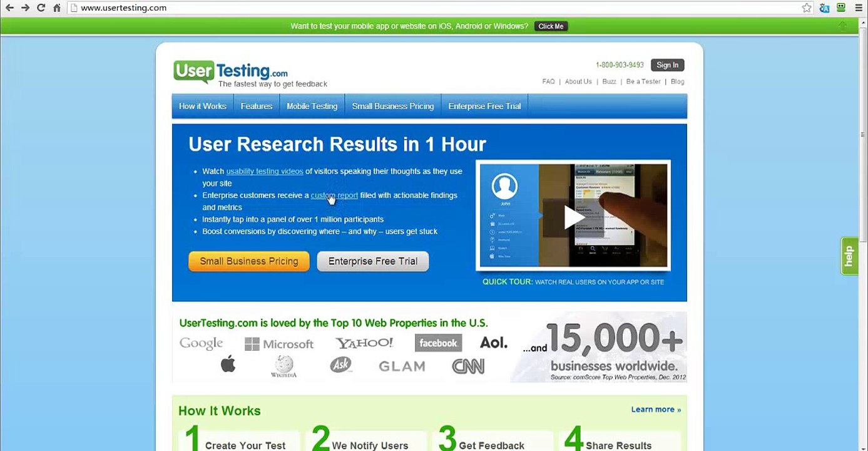Viewport: 868px width, 451px height.
Task: Bookmark this page with the star icon
Action: pyautogui.click(x=807, y=8)
